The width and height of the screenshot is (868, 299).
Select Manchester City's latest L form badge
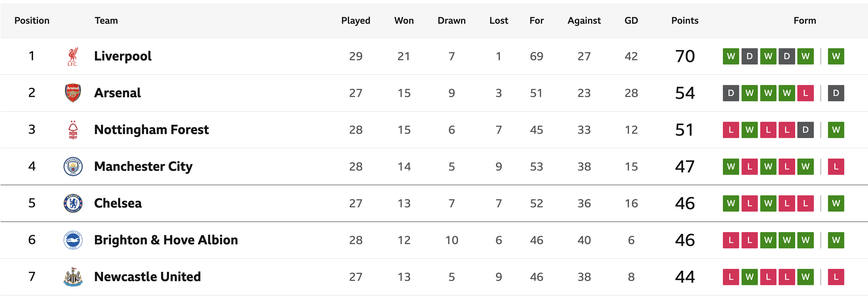tap(836, 166)
